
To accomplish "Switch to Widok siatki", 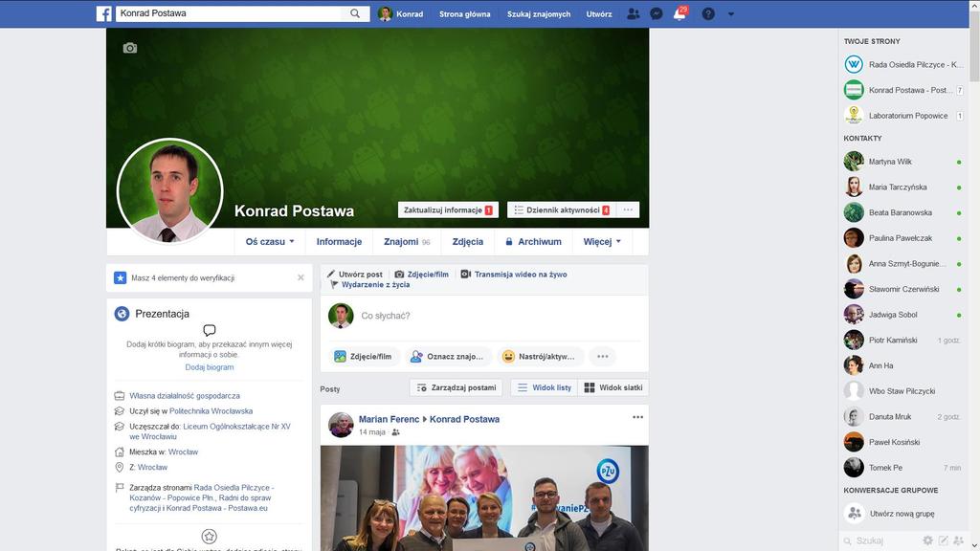I will click(613, 387).
